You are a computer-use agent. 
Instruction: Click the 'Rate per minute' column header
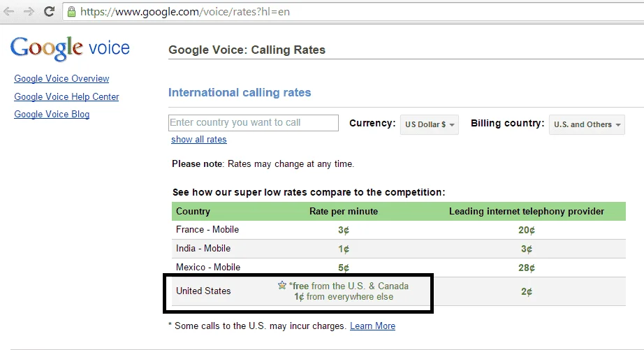point(344,211)
